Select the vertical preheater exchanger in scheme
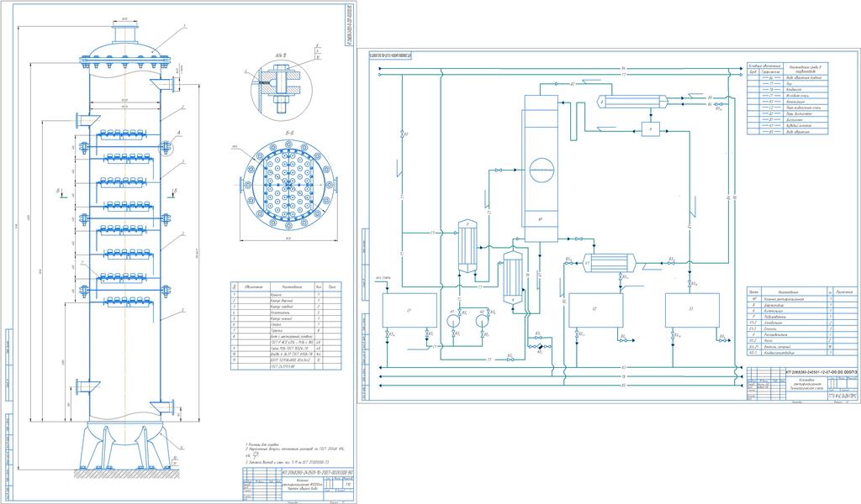861x504 pixels. (467, 246)
